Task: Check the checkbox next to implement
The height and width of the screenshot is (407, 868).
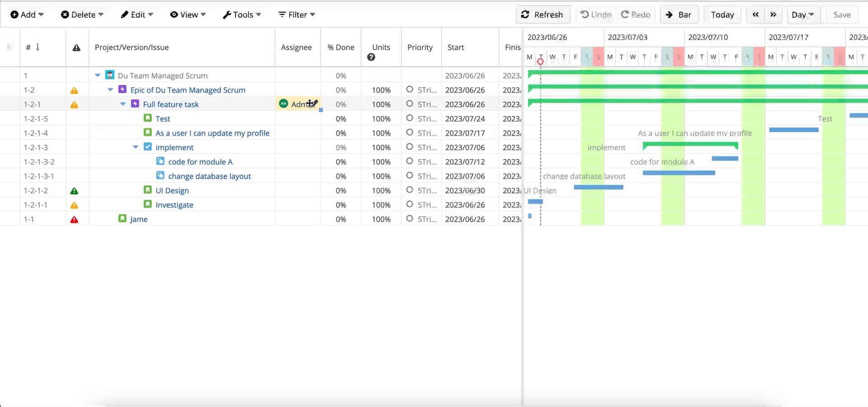Action: (x=148, y=147)
